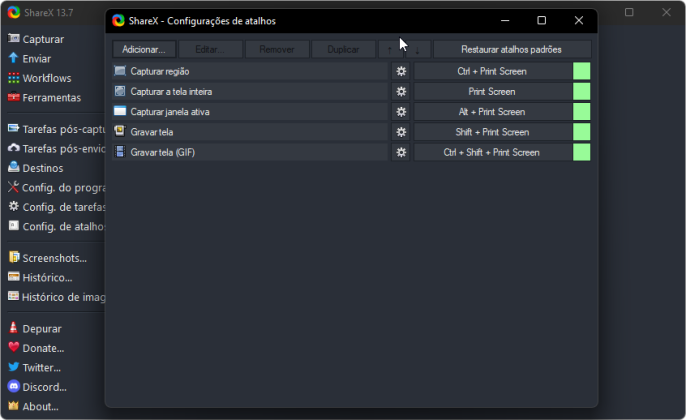The height and width of the screenshot is (420, 686).
Task: Select the Capturar a tela inteira task row
Action: [x=250, y=91]
